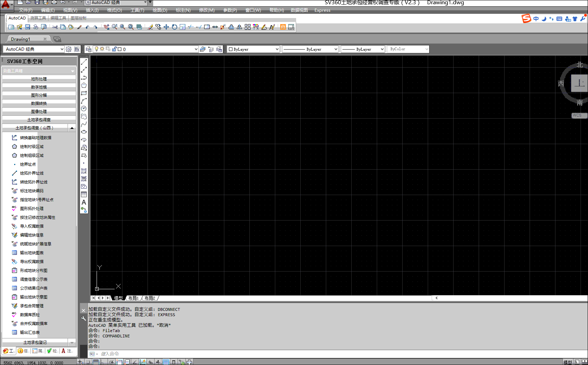Click the Save icon in toolbar
Image resolution: width=588 pixels, height=365 pixels.
28,27
